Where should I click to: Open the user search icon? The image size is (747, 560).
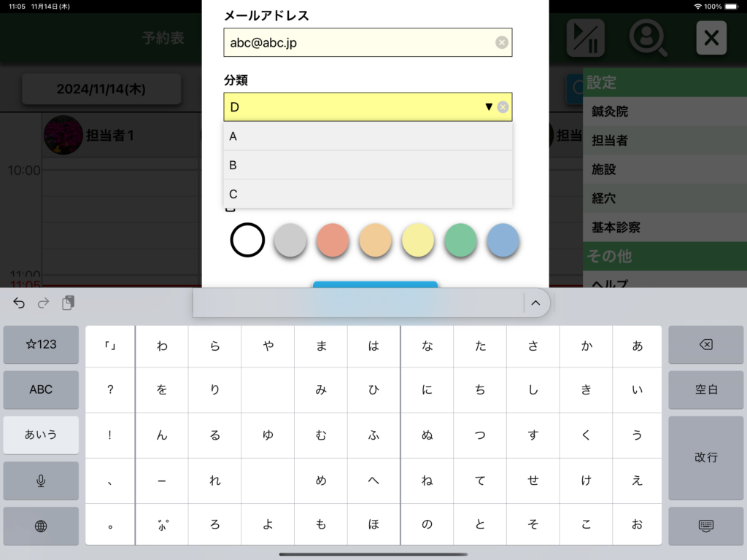pos(648,38)
